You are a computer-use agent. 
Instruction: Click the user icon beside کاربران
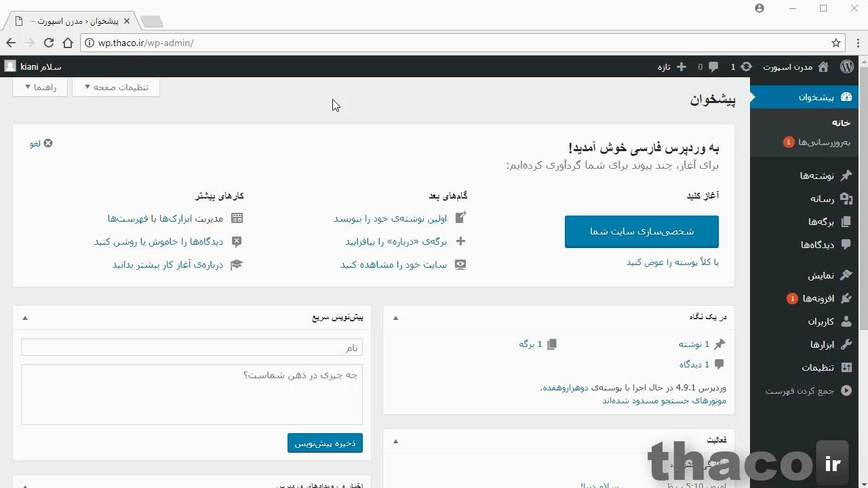[846, 321]
